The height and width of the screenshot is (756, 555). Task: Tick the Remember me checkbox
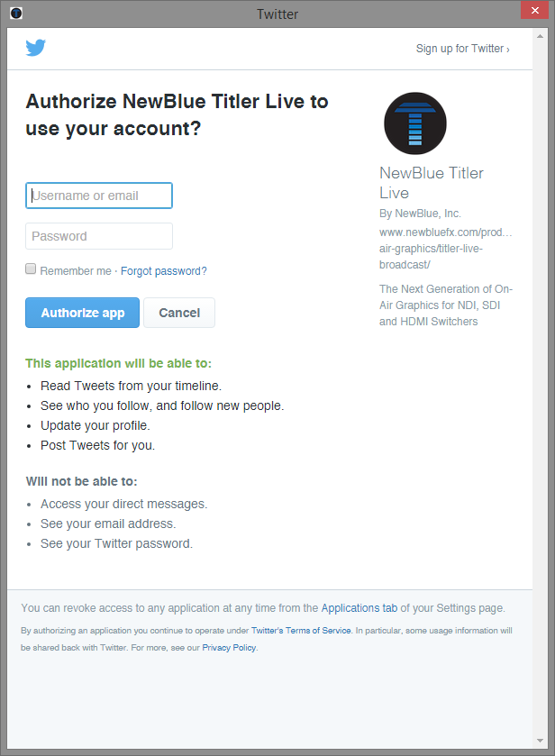(x=31, y=269)
